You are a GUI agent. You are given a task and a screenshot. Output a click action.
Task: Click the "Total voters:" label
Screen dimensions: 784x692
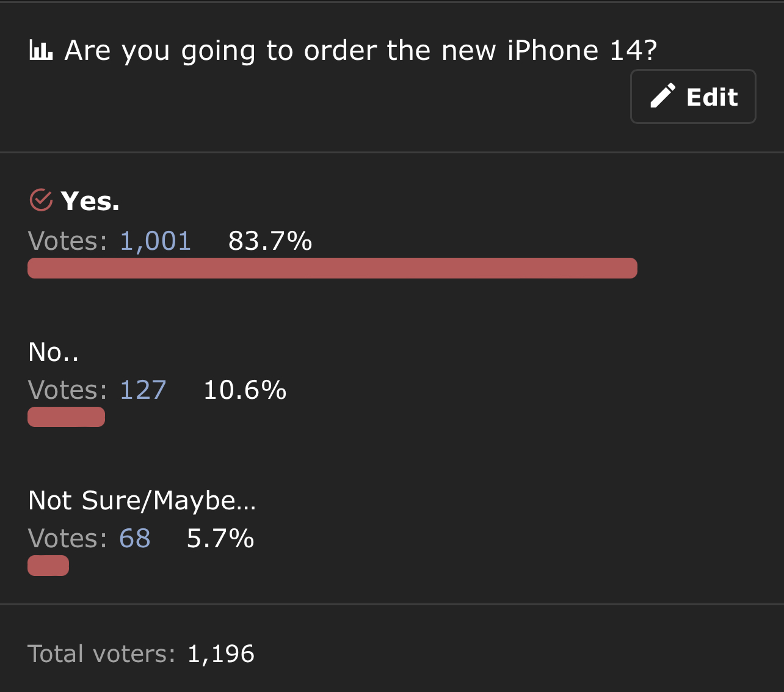point(101,654)
